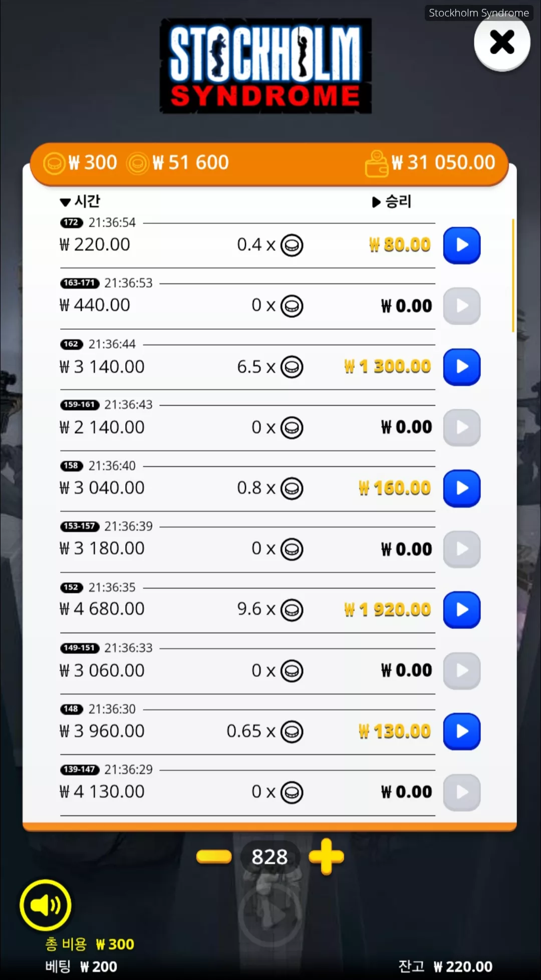Click the stacked coins icon beside ₩51 600
The image size is (541, 980).
(137, 163)
